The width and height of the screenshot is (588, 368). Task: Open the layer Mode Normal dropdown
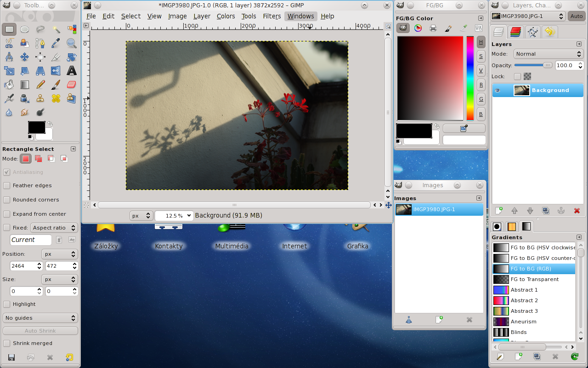coord(548,54)
